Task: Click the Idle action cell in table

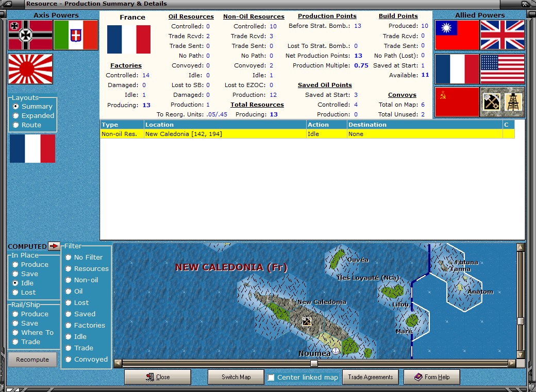Action: pyautogui.click(x=326, y=134)
